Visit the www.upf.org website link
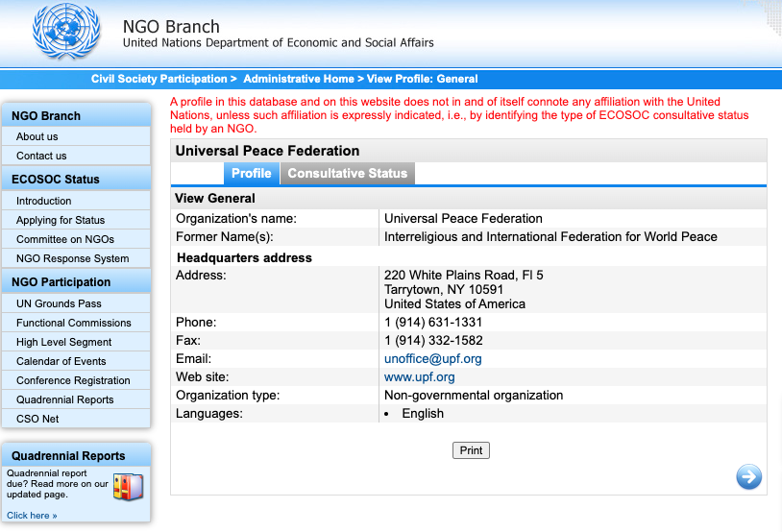 tap(419, 377)
